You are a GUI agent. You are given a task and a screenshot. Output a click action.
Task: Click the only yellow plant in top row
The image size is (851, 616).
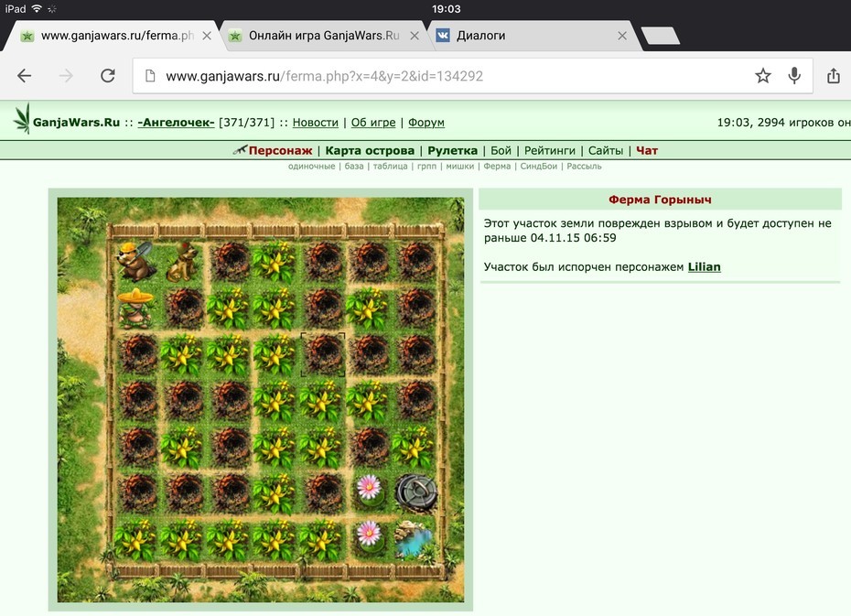click(x=276, y=262)
